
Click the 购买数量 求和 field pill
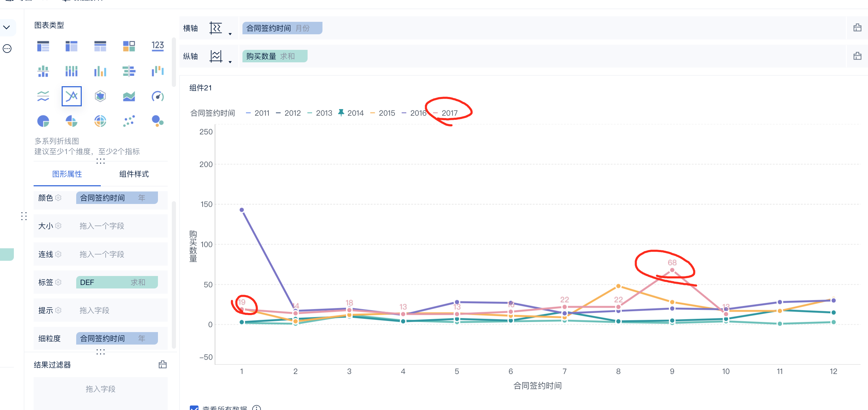(274, 56)
